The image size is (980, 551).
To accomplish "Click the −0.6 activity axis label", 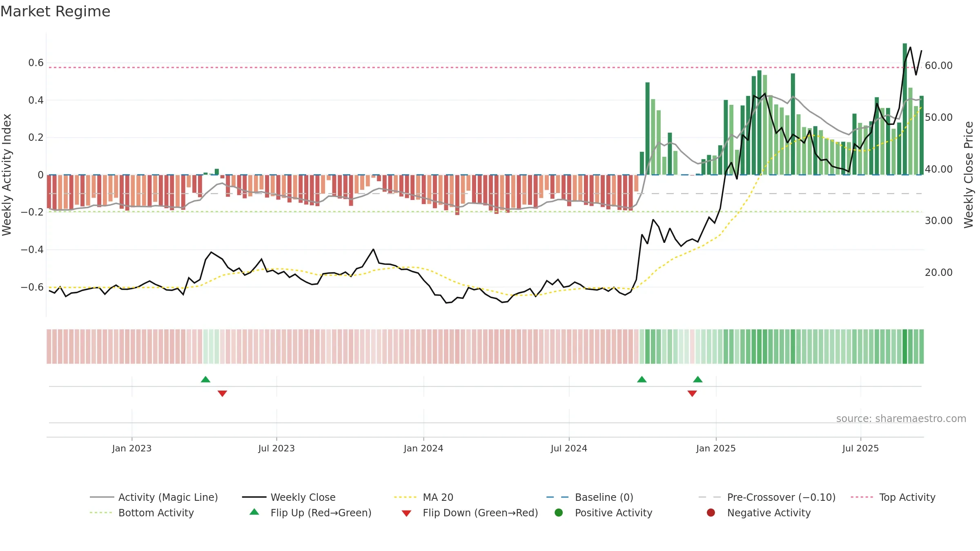I will (x=32, y=287).
